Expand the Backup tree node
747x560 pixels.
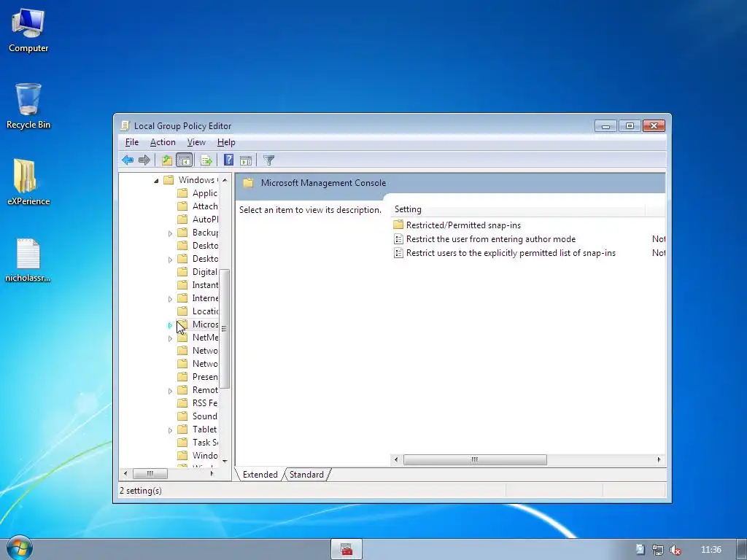[170, 233]
